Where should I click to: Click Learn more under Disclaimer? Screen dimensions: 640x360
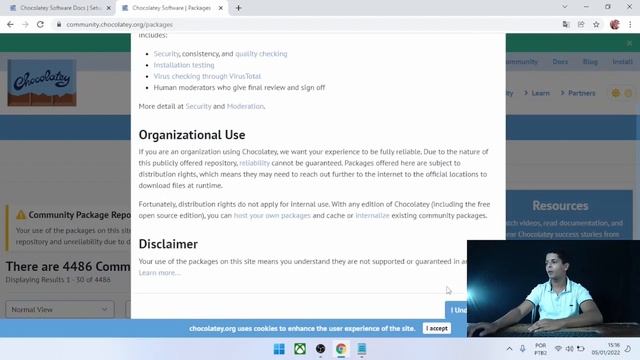(x=159, y=273)
